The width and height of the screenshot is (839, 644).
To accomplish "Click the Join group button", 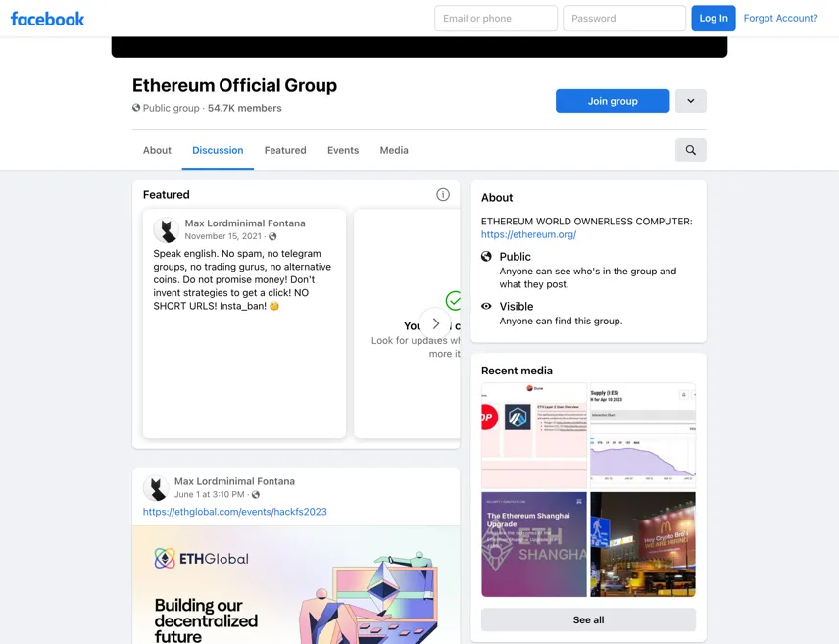I will [613, 101].
